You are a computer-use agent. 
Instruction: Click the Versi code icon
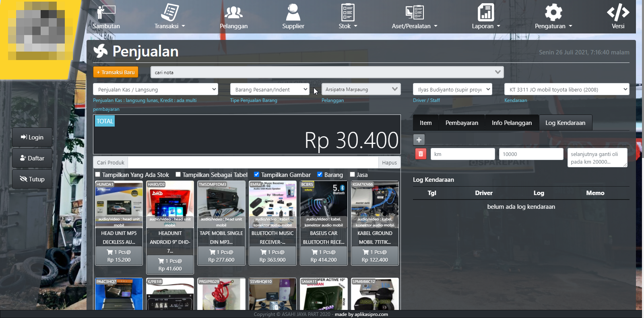618,12
